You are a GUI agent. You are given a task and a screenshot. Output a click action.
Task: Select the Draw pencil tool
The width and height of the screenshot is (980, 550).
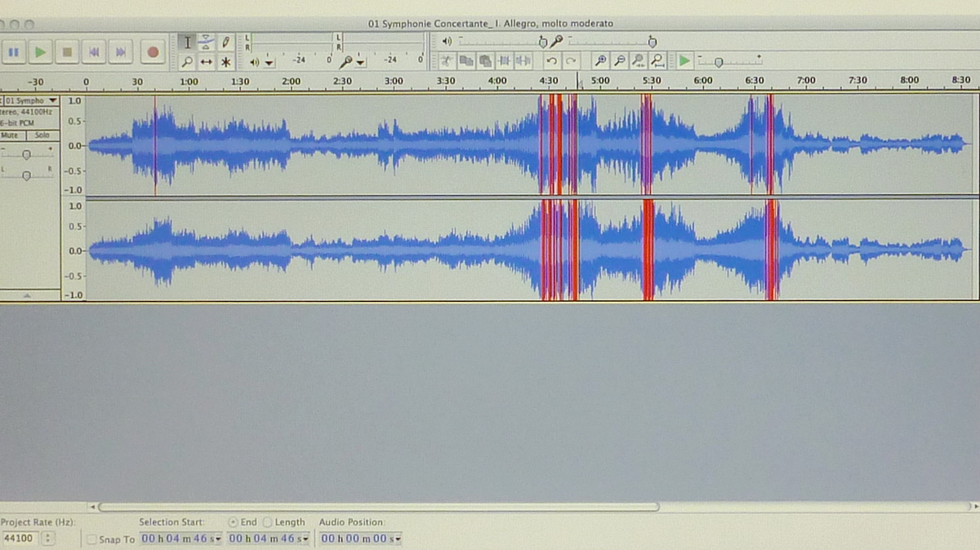click(x=226, y=42)
